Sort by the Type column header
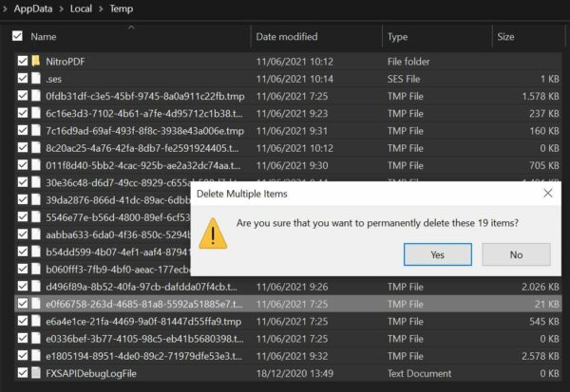 tap(397, 37)
